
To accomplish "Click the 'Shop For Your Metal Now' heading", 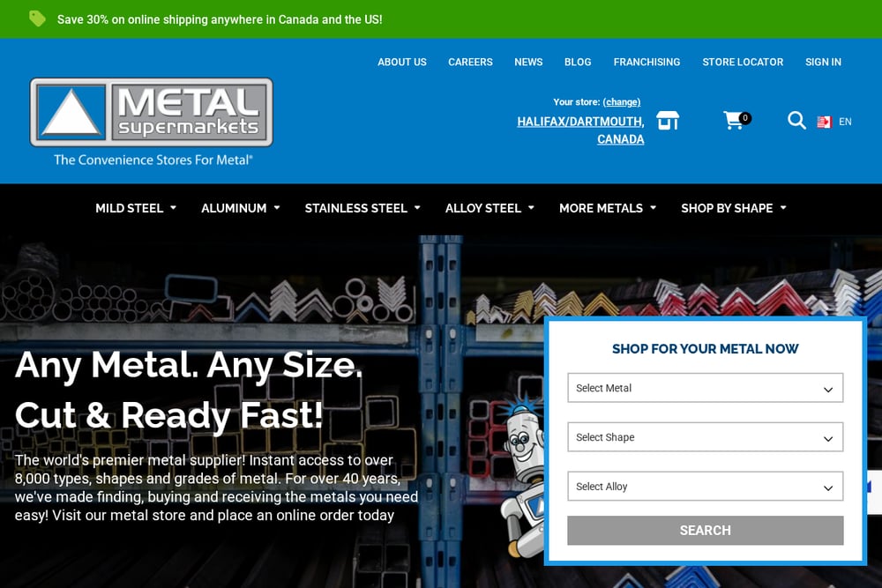I will [x=705, y=348].
